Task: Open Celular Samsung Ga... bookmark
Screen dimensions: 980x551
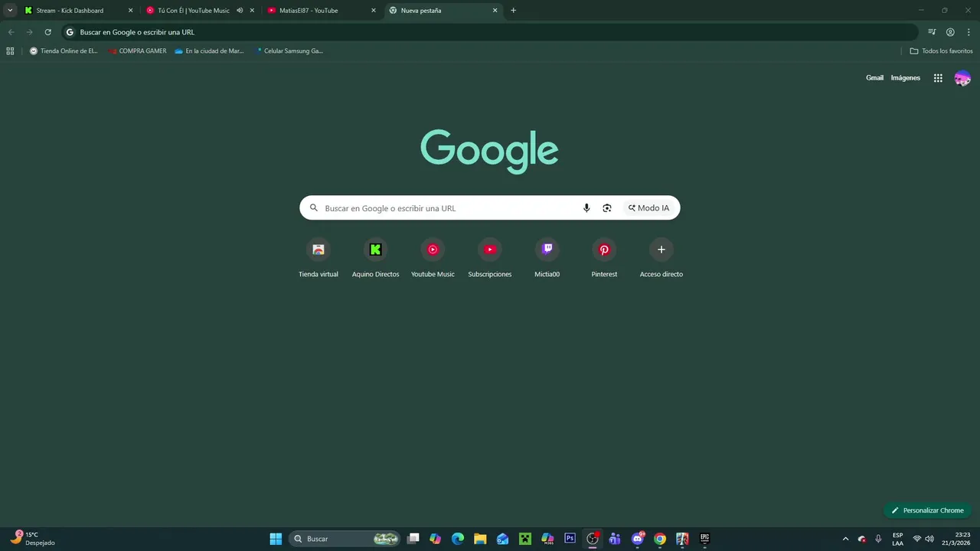Action: coord(289,51)
